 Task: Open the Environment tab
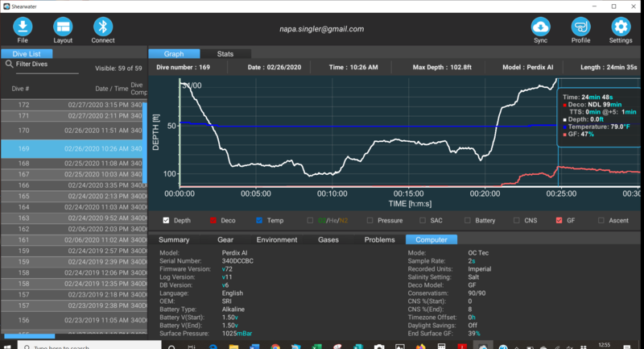coord(276,239)
